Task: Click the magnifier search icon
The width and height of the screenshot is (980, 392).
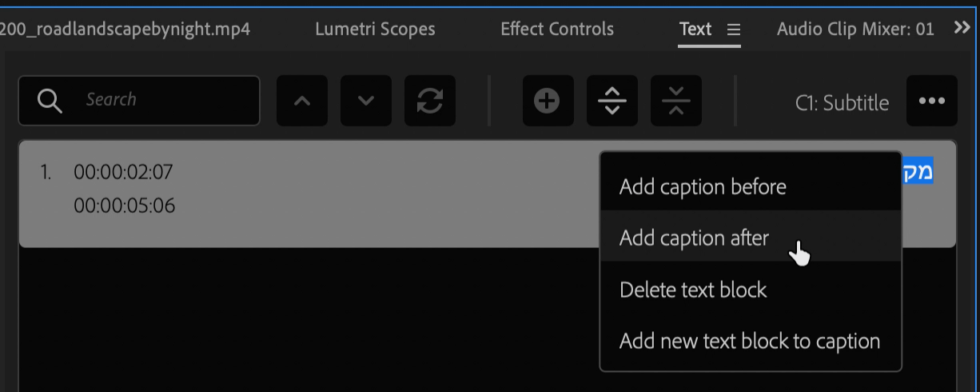Action: 50,101
